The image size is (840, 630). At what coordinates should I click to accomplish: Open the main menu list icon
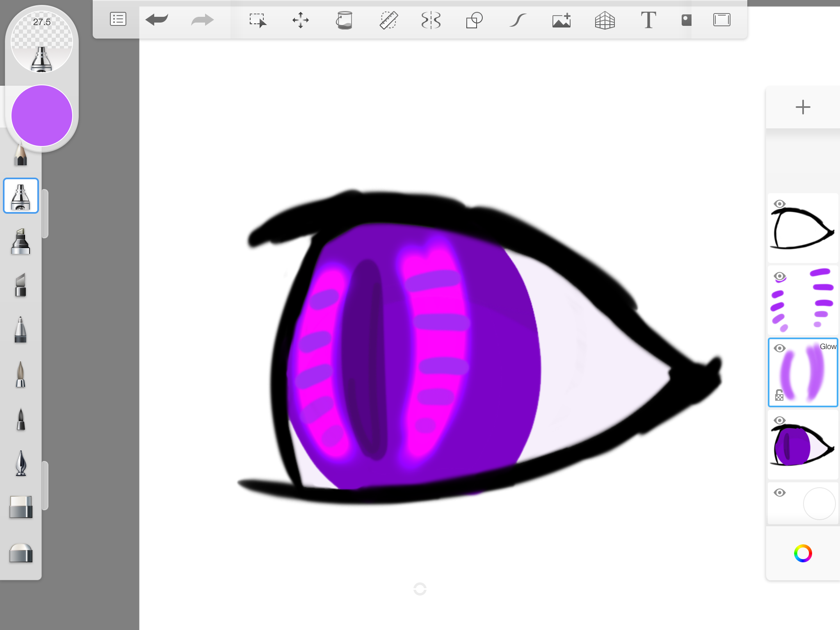tap(118, 19)
